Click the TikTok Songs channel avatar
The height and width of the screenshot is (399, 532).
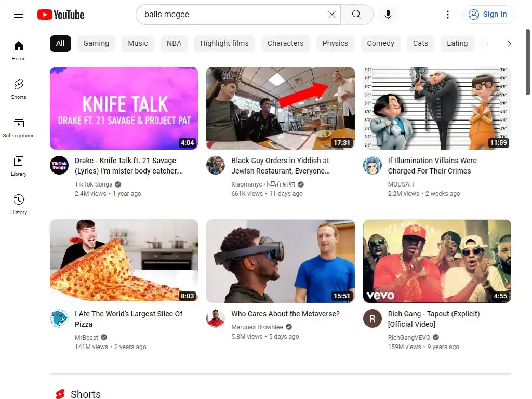click(59, 165)
